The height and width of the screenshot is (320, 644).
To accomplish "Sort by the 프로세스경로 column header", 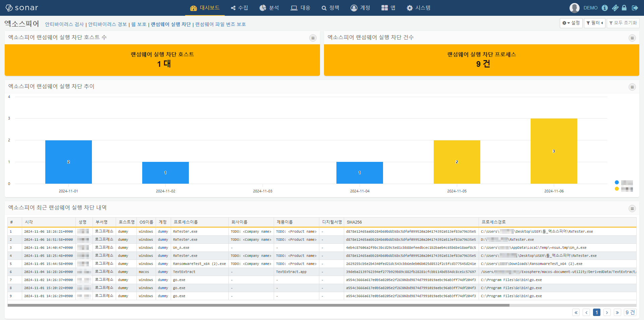I will click(x=557, y=222).
